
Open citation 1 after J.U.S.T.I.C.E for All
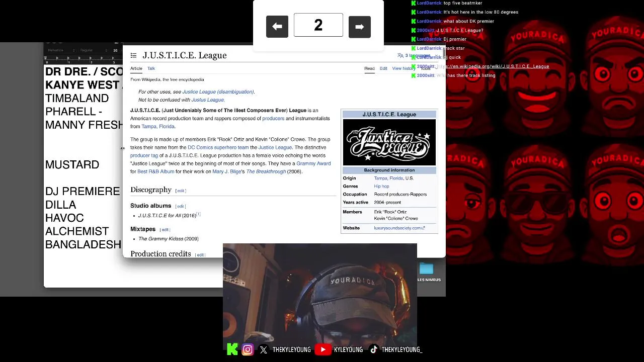(198, 214)
